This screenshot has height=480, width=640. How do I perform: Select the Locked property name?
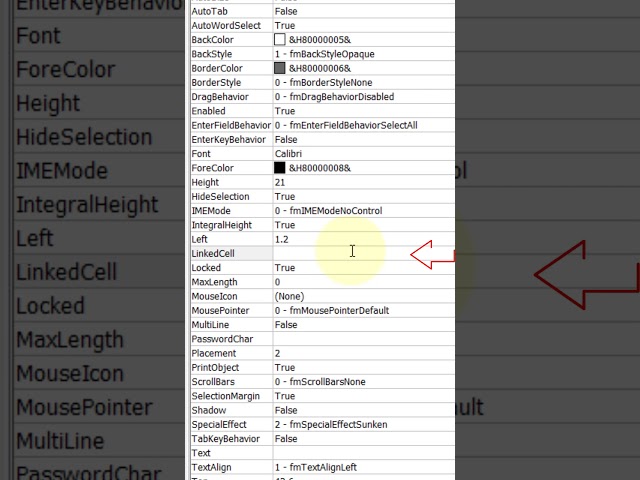[206, 268]
